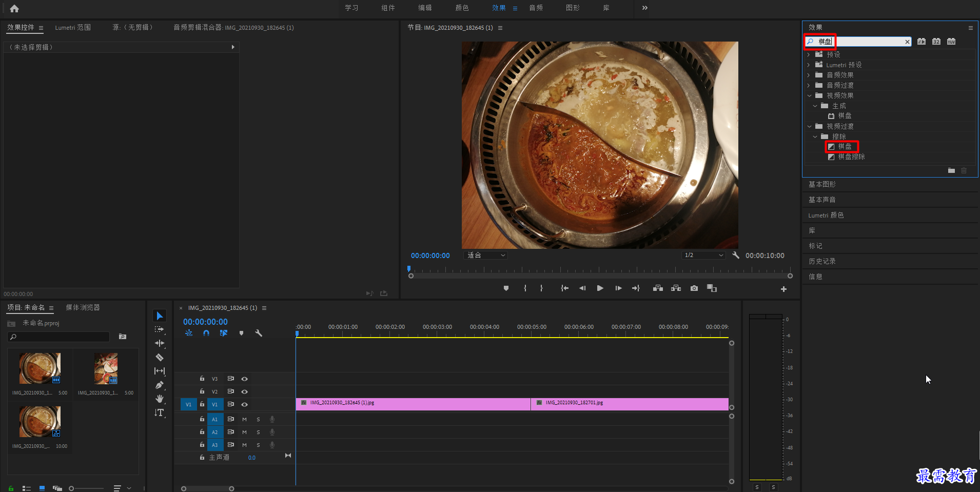The width and height of the screenshot is (980, 492).
Task: Open the 基本声音 panel
Action: click(x=822, y=200)
